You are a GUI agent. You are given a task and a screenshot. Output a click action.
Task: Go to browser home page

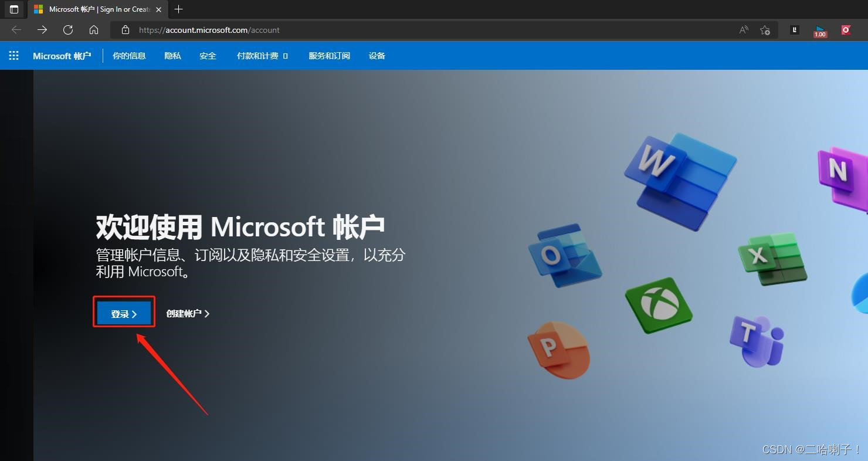click(94, 30)
